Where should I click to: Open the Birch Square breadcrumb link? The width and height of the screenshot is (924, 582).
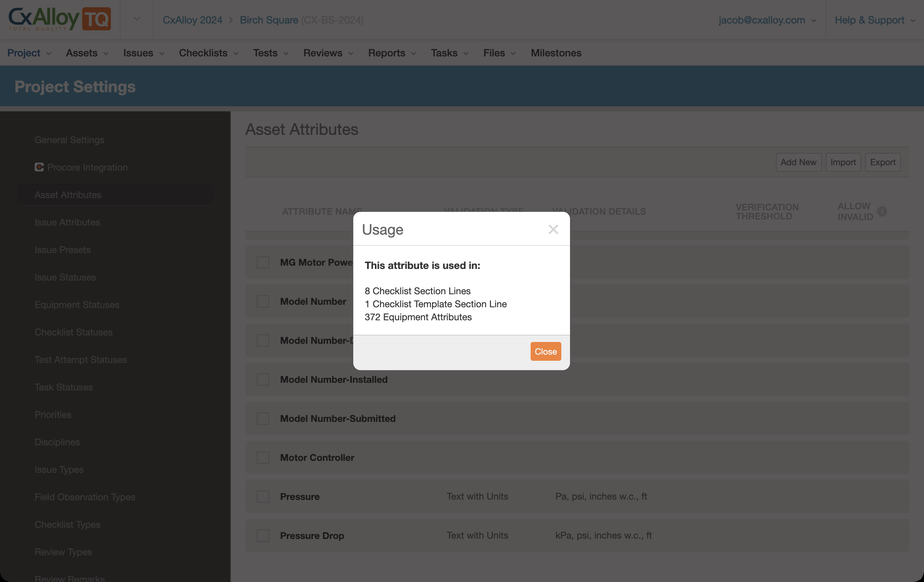click(269, 20)
